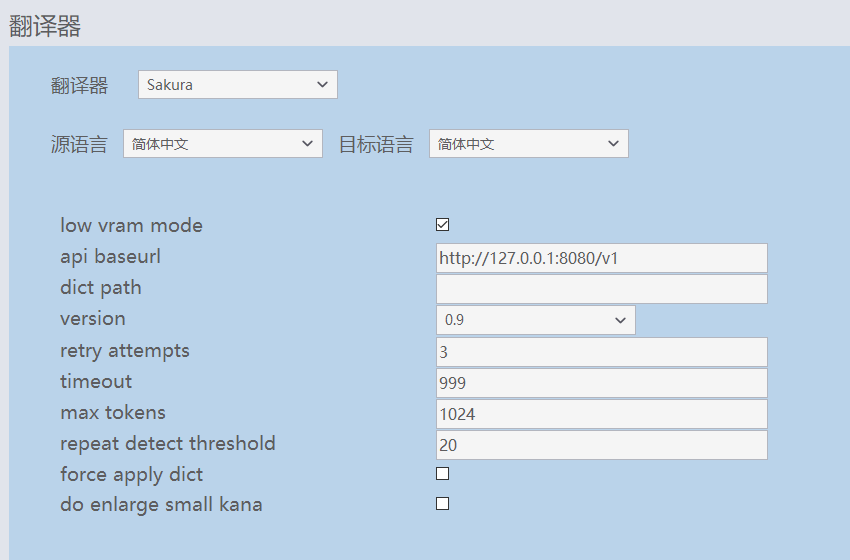Click the 'version' label

93,319
